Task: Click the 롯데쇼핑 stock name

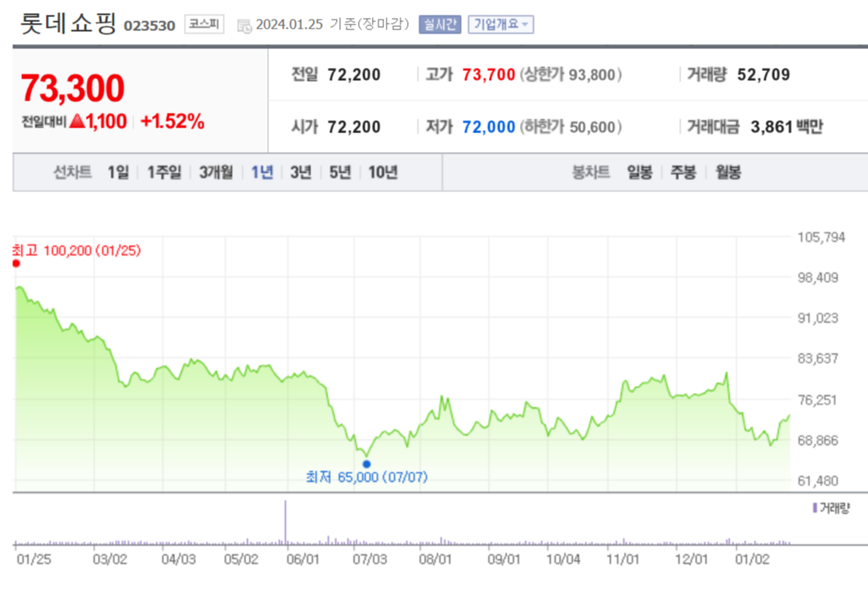Action: 68,23
